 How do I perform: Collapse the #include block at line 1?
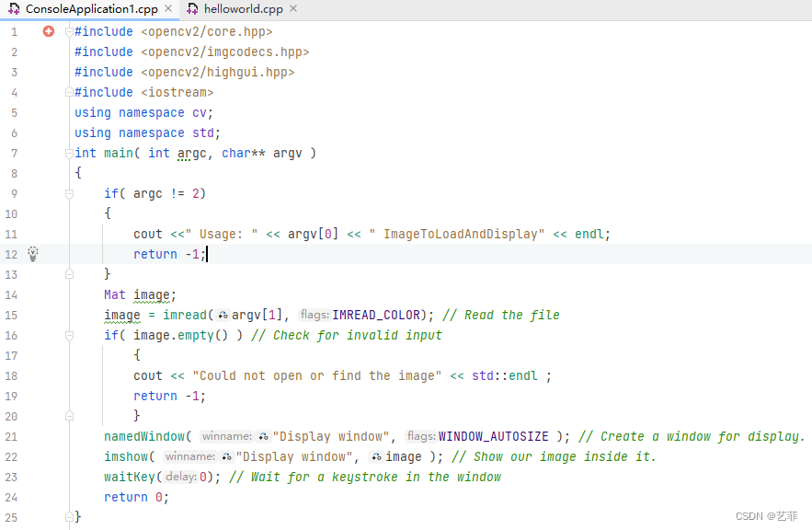click(x=69, y=31)
